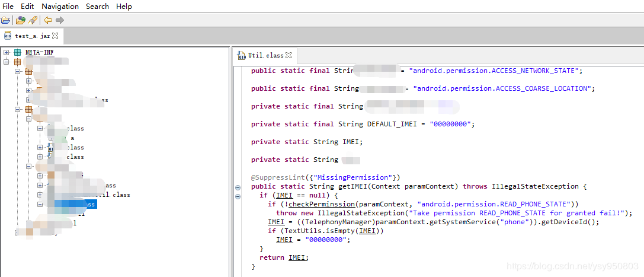This screenshot has height=277, width=644.
Task: Expand the META-INF tree node
Action: tap(6, 52)
